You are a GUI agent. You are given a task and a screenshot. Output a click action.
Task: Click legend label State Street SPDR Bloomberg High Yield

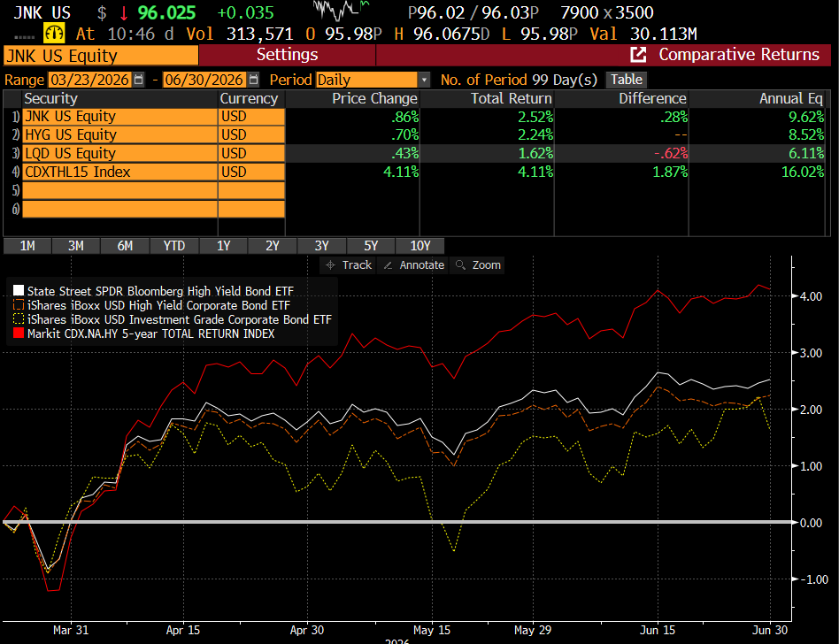coord(160,291)
